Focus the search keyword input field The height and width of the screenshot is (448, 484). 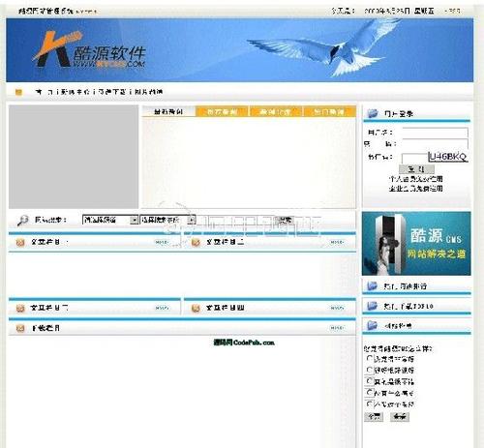pos(235,220)
